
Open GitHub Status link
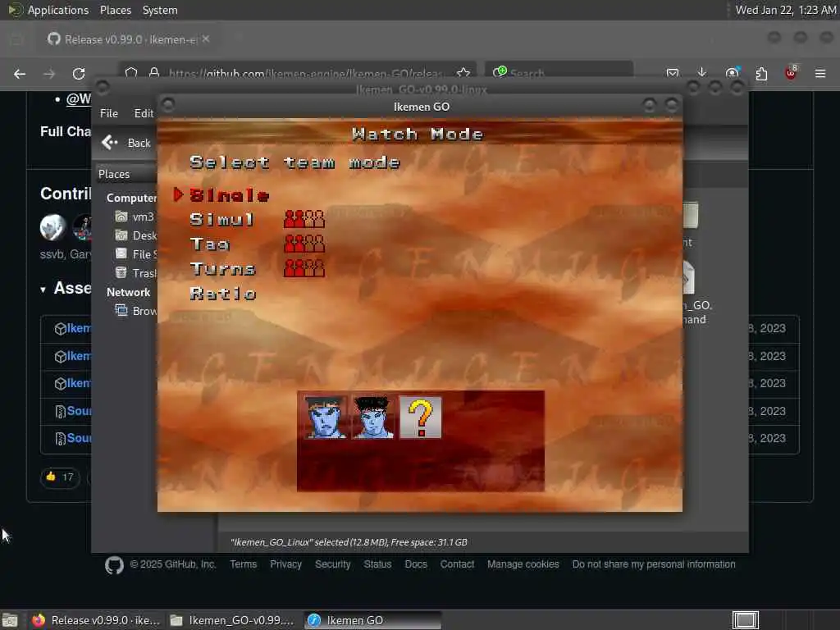coord(377,564)
